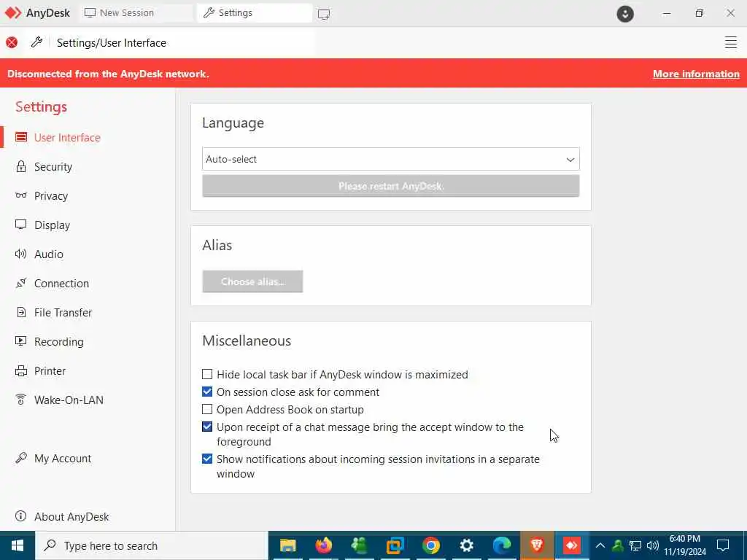Click the Please restart AnyDesk button

391,186
